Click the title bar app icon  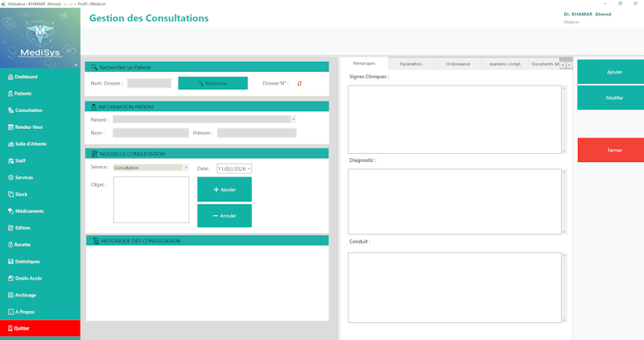tap(3, 4)
